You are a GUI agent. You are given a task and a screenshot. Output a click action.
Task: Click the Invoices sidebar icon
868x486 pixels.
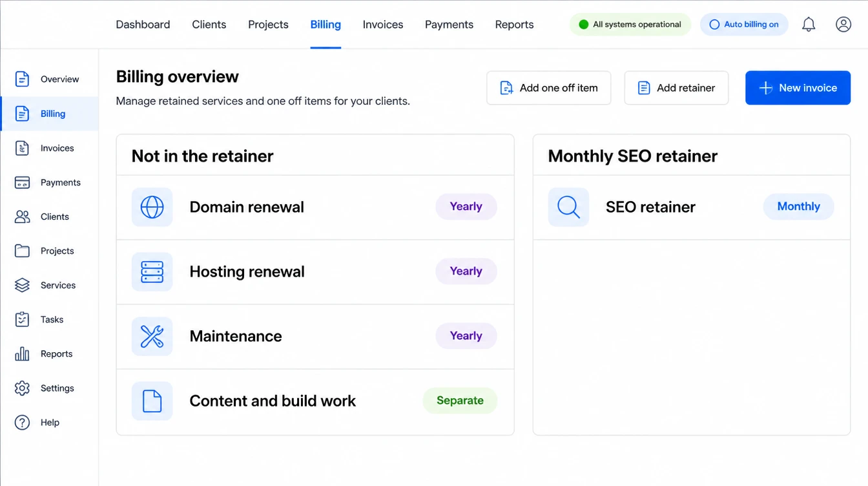point(22,148)
